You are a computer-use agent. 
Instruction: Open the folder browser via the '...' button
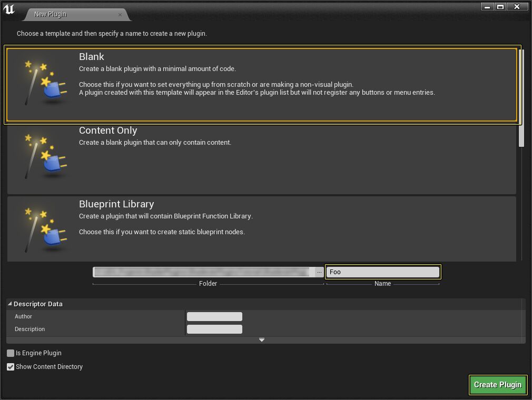[319, 272]
